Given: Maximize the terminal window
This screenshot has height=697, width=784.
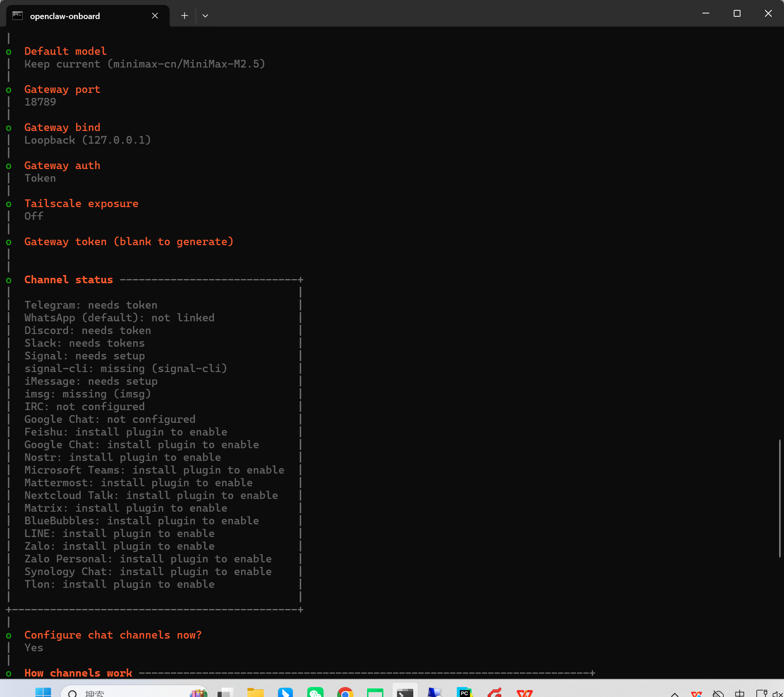Looking at the screenshot, I should (x=737, y=13).
